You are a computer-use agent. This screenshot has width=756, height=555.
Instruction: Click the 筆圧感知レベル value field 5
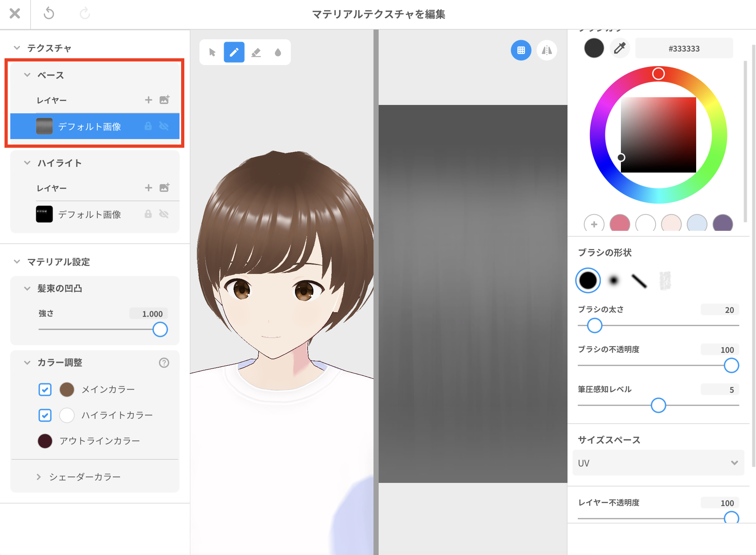pyautogui.click(x=719, y=390)
